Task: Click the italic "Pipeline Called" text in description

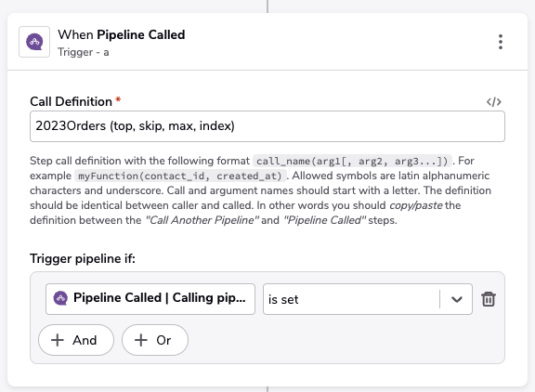Action: point(324,220)
